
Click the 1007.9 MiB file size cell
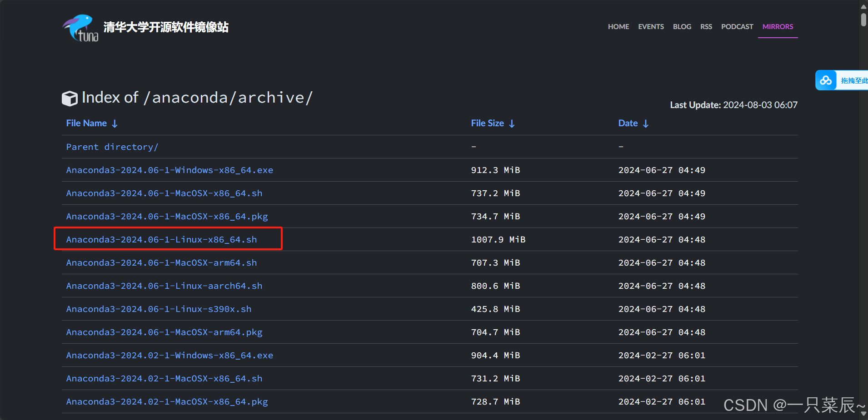(498, 239)
